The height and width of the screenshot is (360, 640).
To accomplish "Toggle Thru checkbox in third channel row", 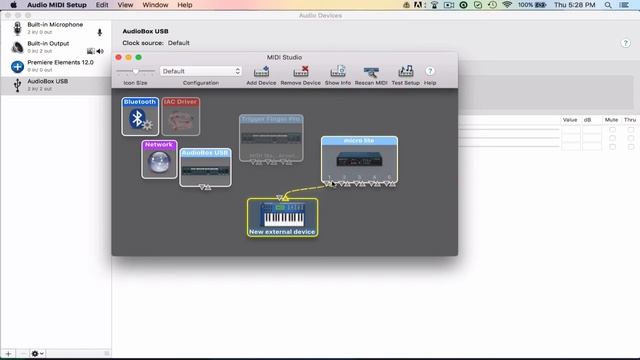I will tap(631, 147).
